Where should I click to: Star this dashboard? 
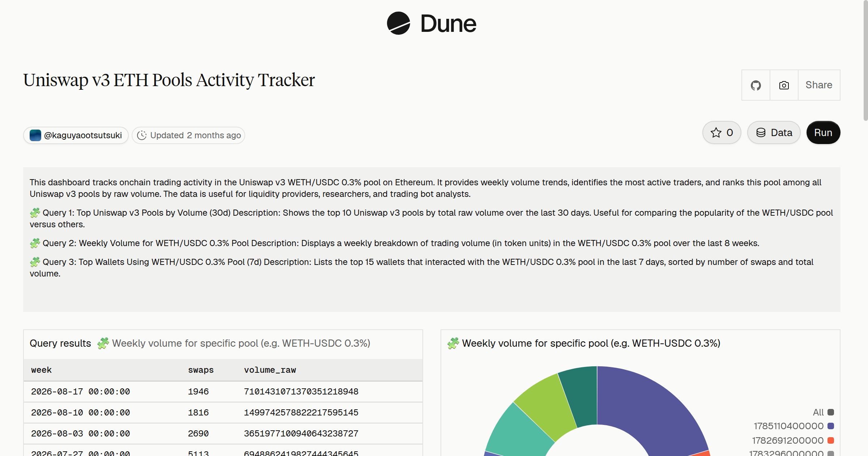click(722, 132)
